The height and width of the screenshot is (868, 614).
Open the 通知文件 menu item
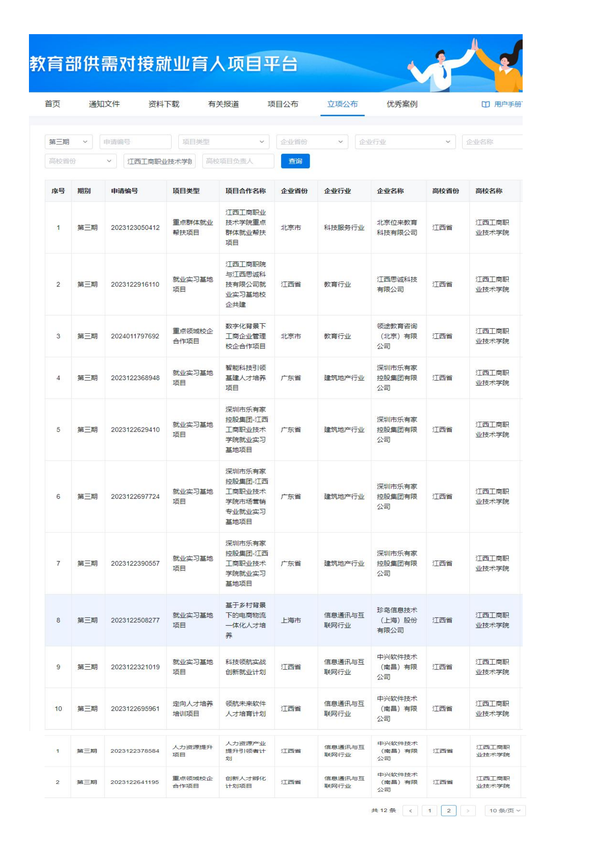pyautogui.click(x=104, y=104)
